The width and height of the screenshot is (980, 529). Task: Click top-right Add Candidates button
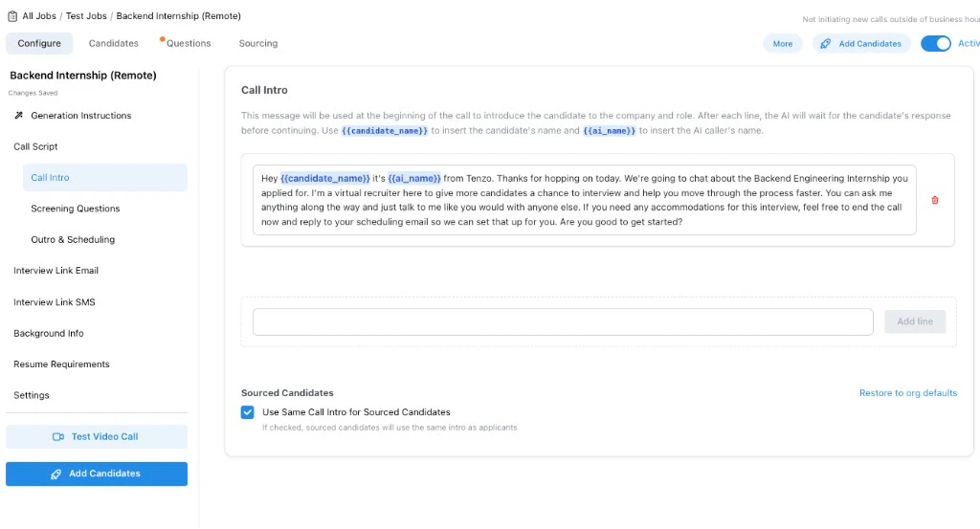click(x=861, y=44)
